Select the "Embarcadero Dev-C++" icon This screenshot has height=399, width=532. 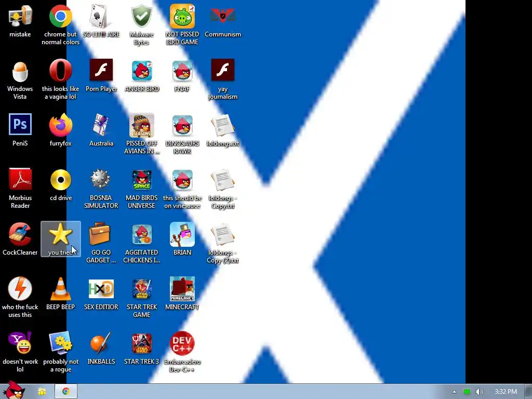pyautogui.click(x=182, y=343)
